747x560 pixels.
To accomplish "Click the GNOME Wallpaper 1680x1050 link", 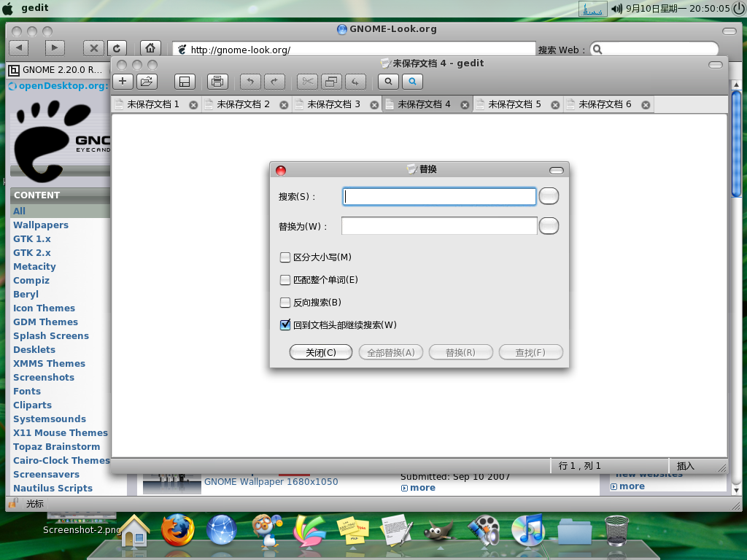I will 271,482.
